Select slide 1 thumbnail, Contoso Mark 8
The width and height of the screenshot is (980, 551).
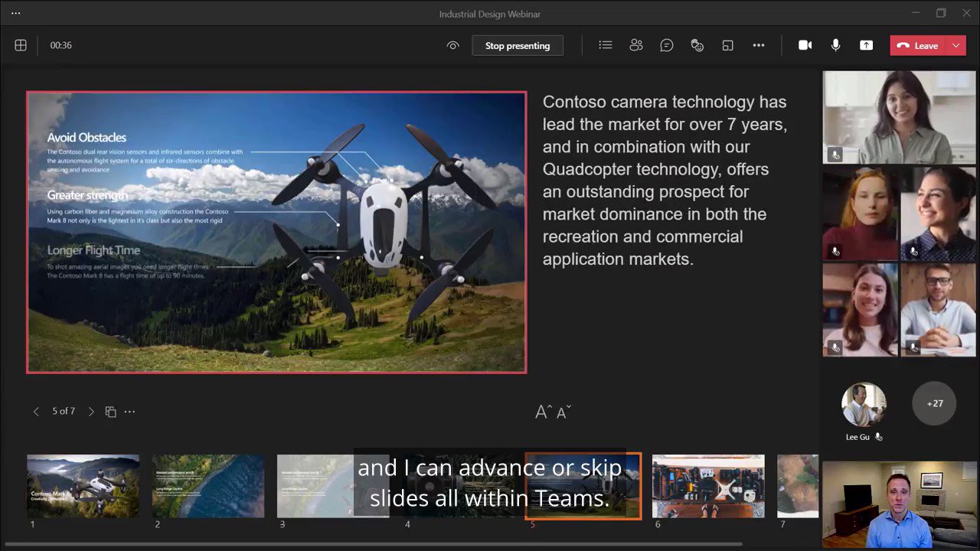click(83, 487)
